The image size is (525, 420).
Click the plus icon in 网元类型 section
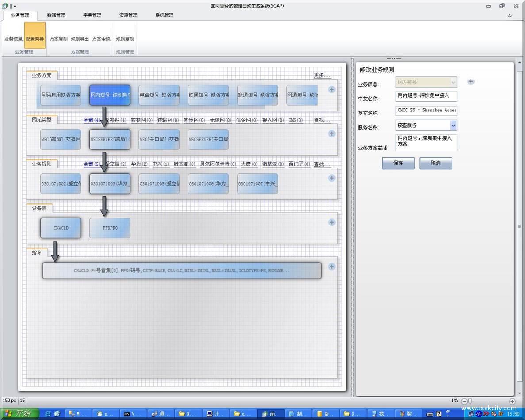click(x=332, y=134)
